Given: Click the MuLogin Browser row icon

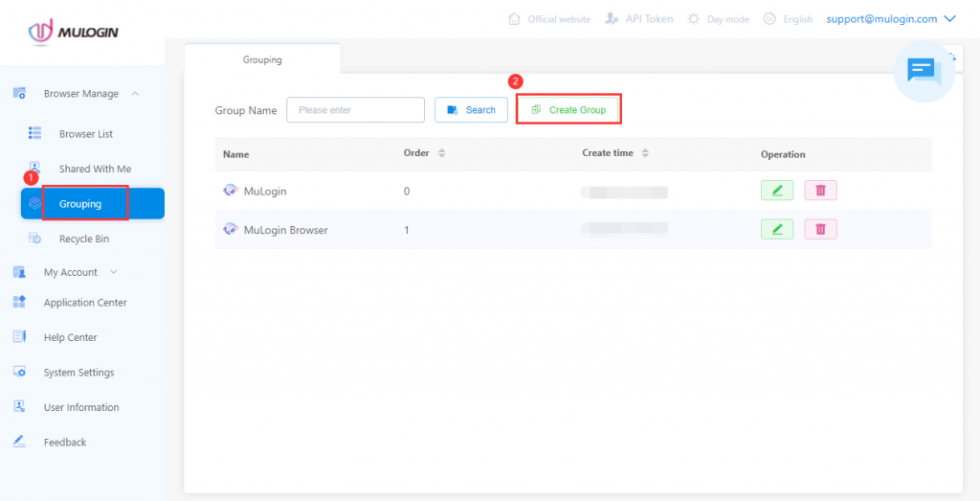Looking at the screenshot, I should click(231, 229).
